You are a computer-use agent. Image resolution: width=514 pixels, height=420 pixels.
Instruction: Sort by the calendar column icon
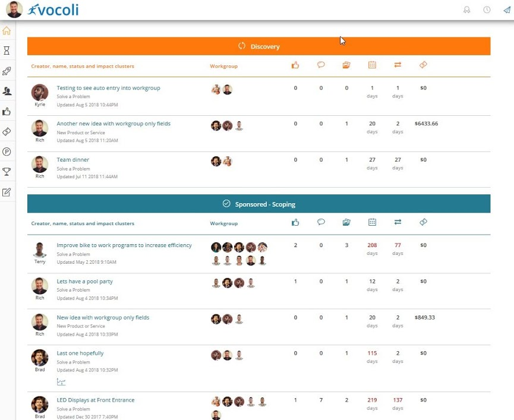pos(372,65)
